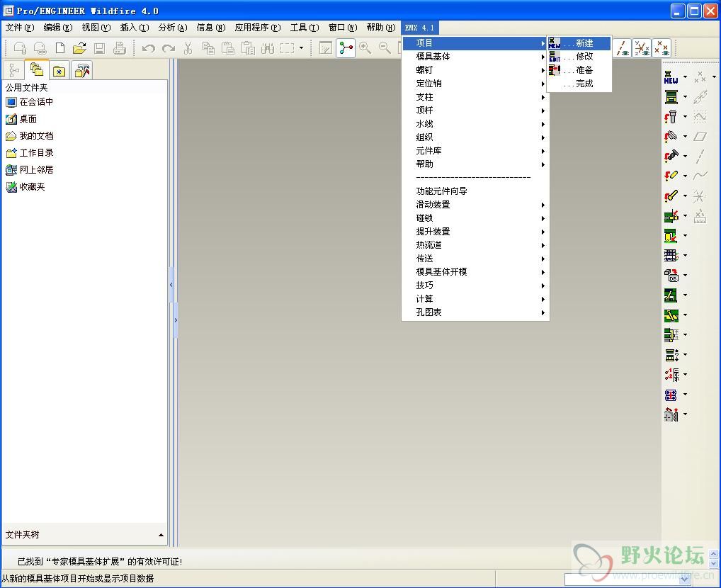Click the Paste clipboard icon

click(x=228, y=48)
